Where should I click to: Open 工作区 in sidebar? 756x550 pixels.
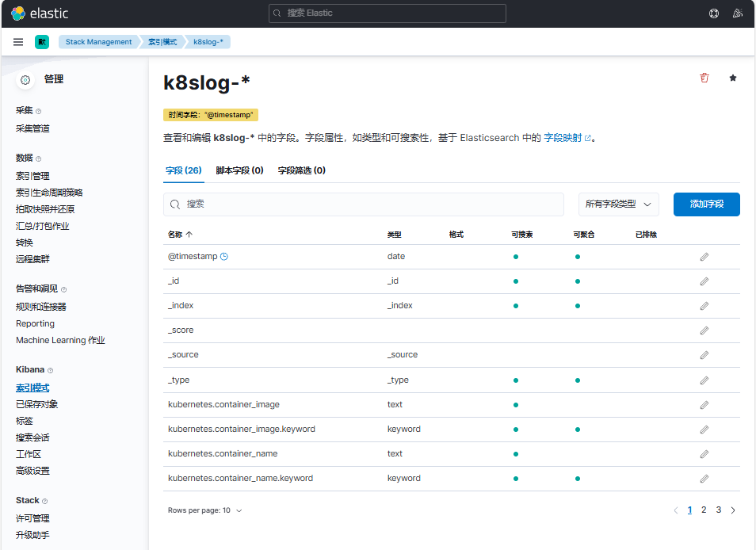point(29,455)
